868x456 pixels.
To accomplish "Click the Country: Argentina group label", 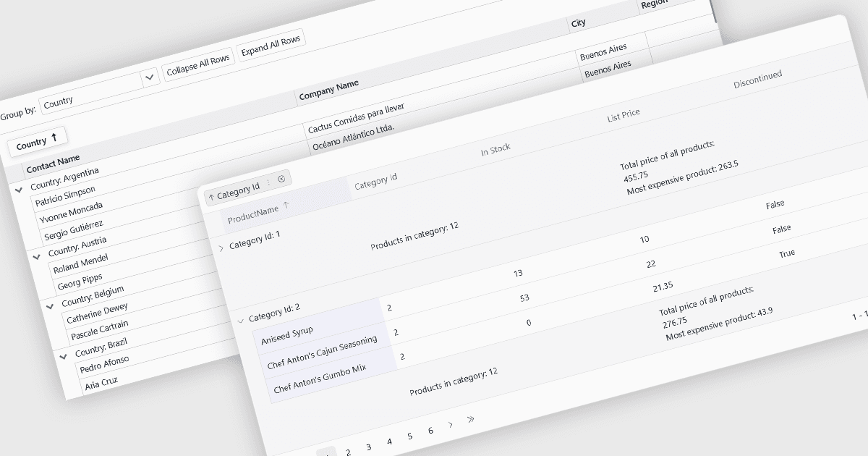I will click(x=65, y=177).
